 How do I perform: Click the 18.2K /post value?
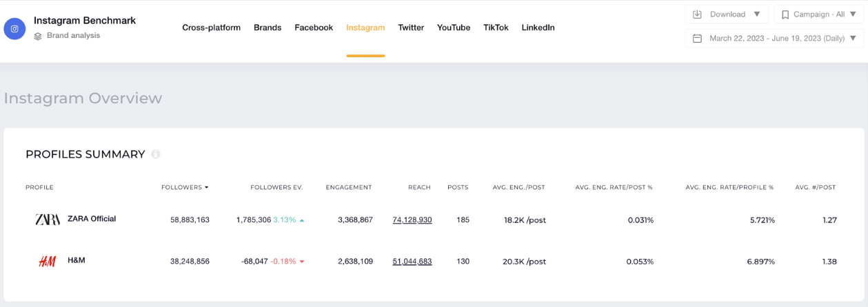coord(525,220)
